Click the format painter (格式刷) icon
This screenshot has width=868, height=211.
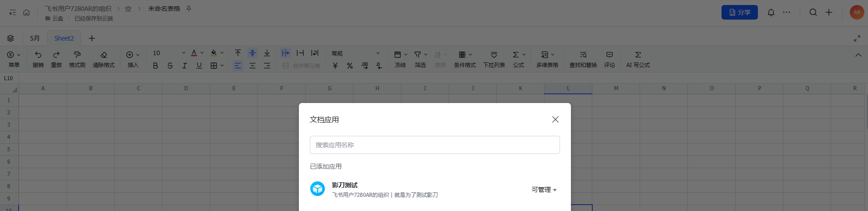[x=77, y=55]
